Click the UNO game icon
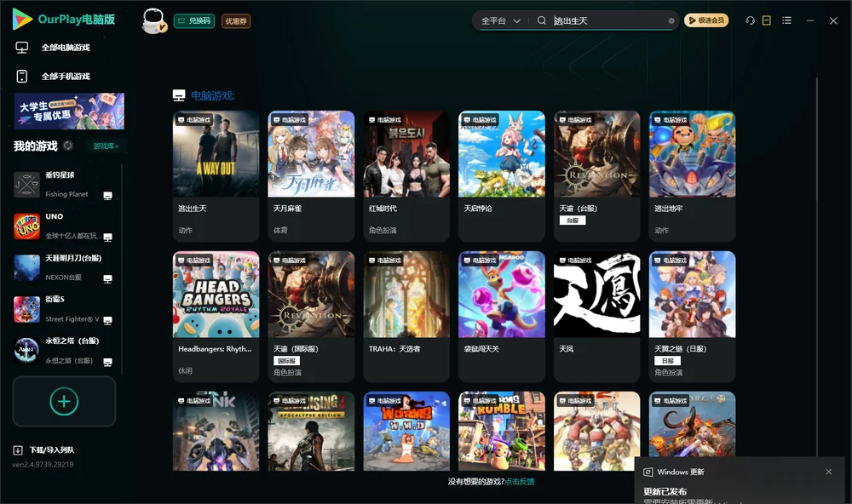The width and height of the screenshot is (852, 504). tap(26, 226)
